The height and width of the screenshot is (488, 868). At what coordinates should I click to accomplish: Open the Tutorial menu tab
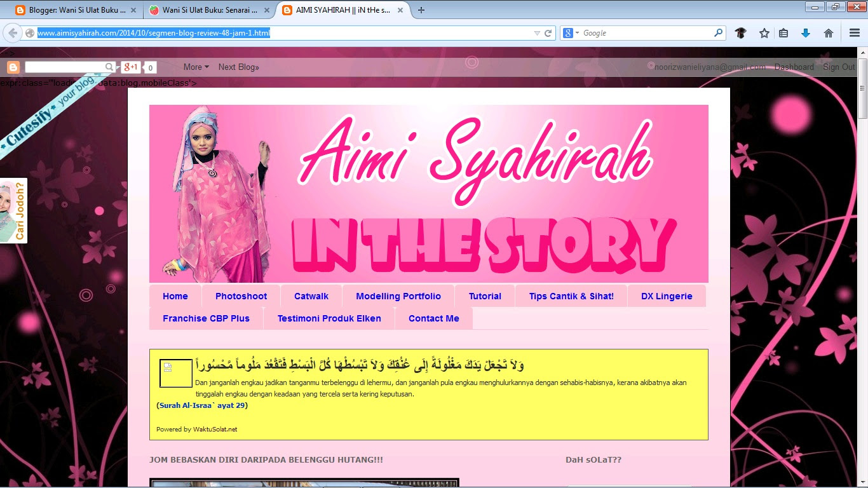[x=485, y=296]
